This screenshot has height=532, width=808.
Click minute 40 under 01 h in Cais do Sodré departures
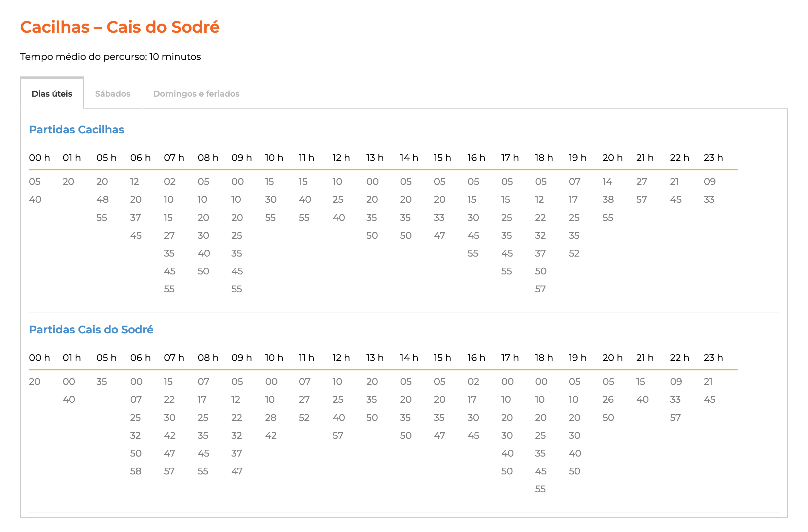(69, 400)
